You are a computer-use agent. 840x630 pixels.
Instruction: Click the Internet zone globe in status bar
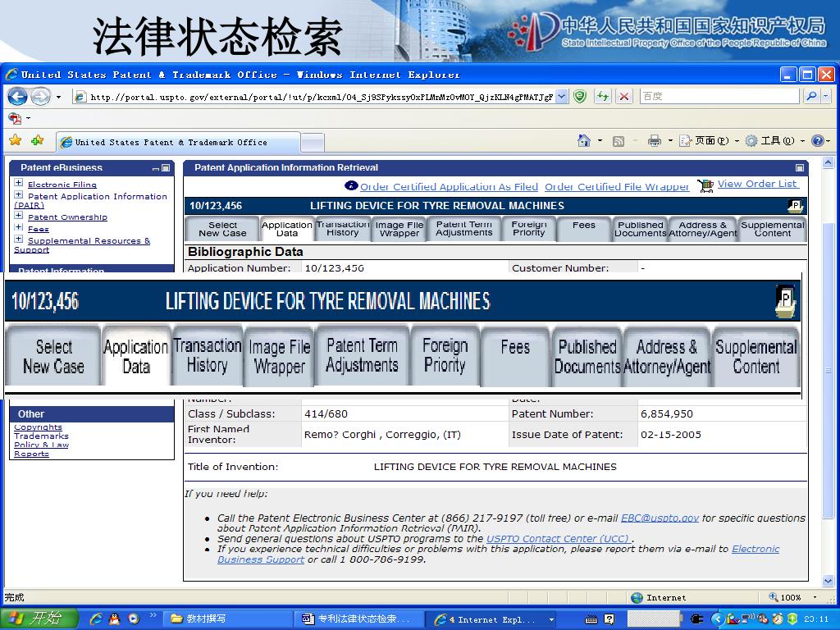click(x=637, y=597)
